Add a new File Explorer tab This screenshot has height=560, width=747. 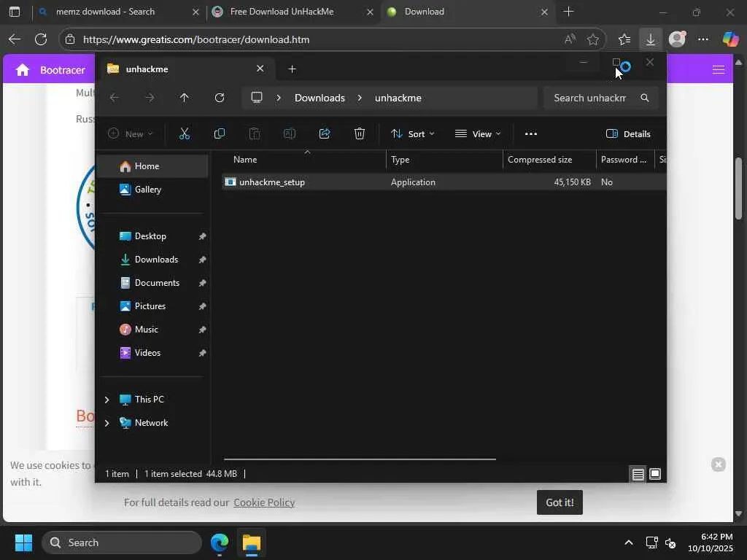coord(292,69)
